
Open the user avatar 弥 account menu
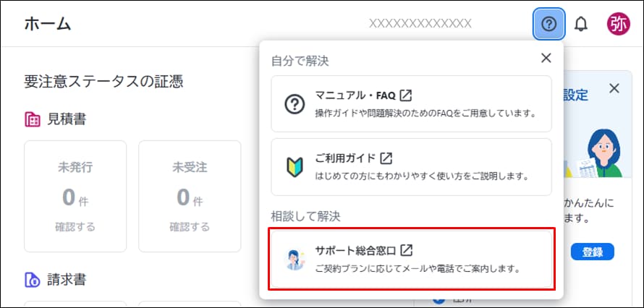618,24
